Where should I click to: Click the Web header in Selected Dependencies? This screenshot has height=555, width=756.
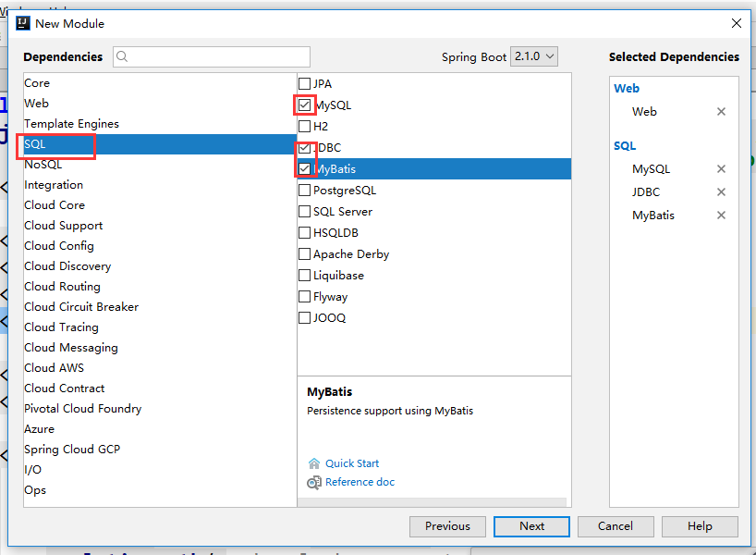coord(627,88)
